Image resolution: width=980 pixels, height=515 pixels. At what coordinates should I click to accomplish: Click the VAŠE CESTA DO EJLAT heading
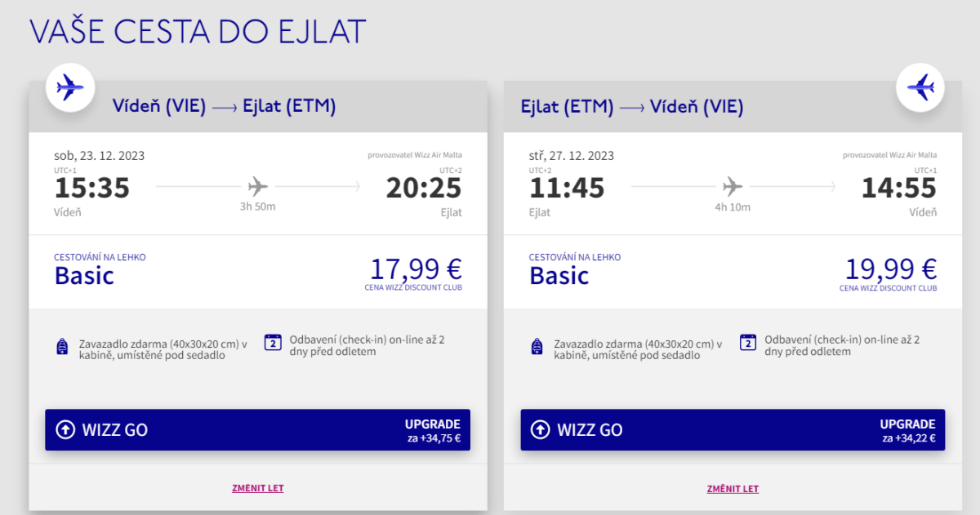pos(198,30)
